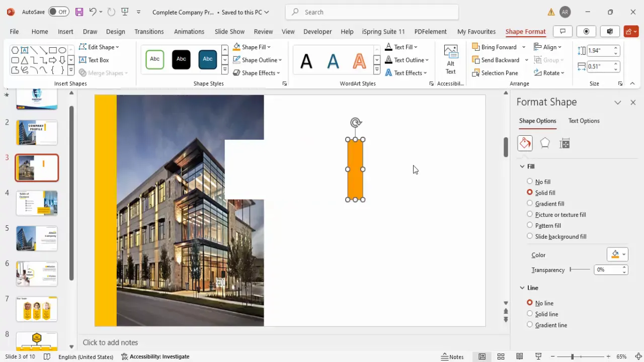644x362 pixels.
Task: Open fill Color picker button
Action: [617, 254]
